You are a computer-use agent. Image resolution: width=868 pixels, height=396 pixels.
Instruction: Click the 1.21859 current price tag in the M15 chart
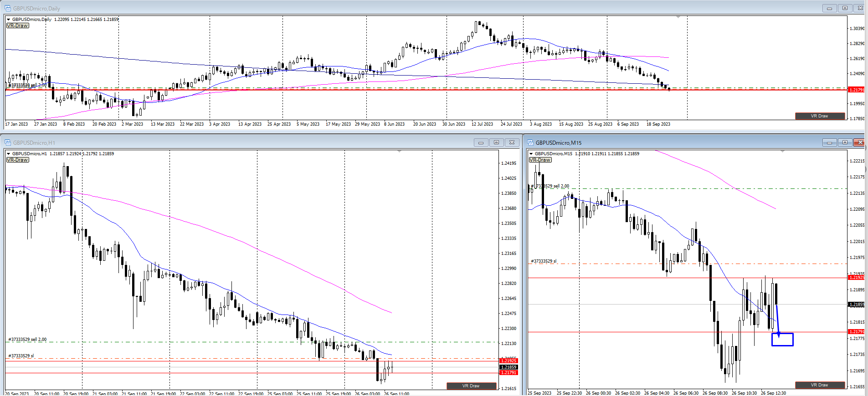click(856, 305)
